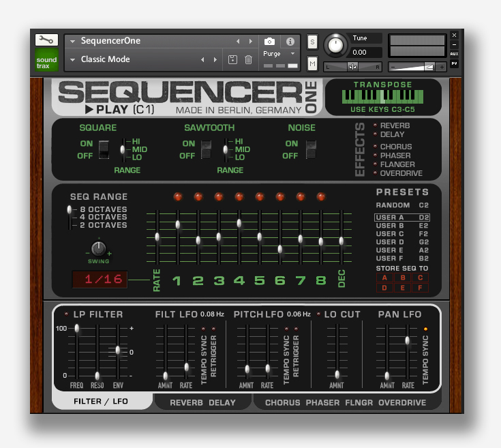
Task: Go to next instrument next to SequencerOne
Action: pyautogui.click(x=251, y=41)
